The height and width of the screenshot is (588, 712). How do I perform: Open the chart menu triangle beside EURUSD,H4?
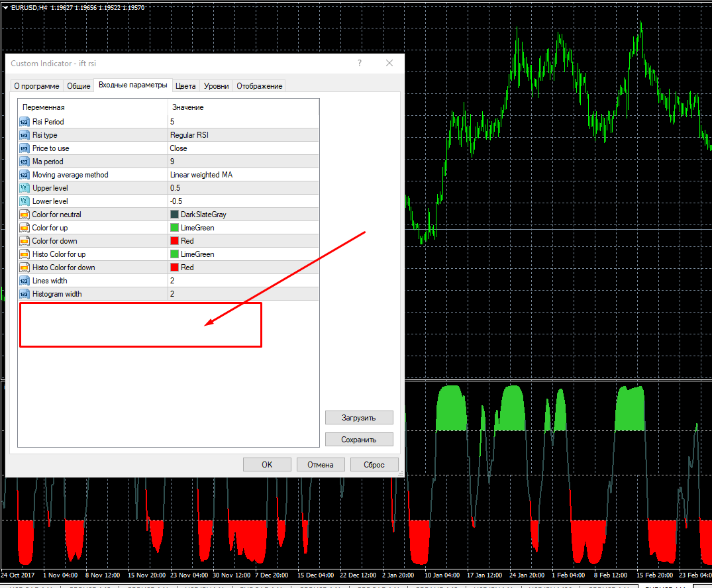point(5,8)
